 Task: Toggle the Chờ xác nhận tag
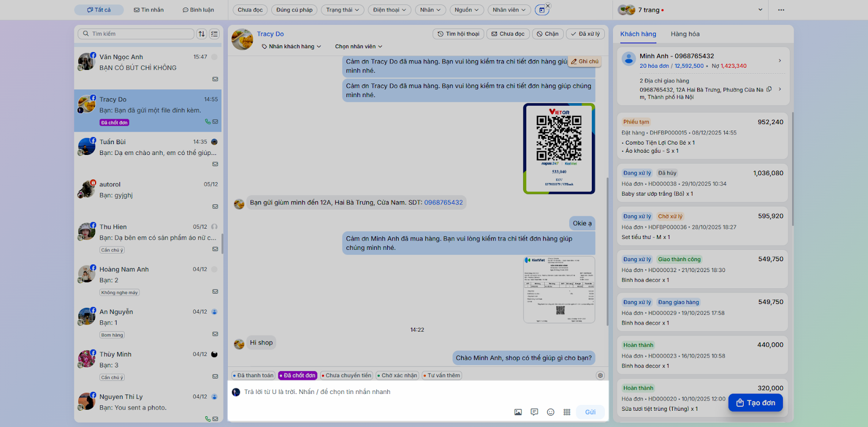coord(397,376)
